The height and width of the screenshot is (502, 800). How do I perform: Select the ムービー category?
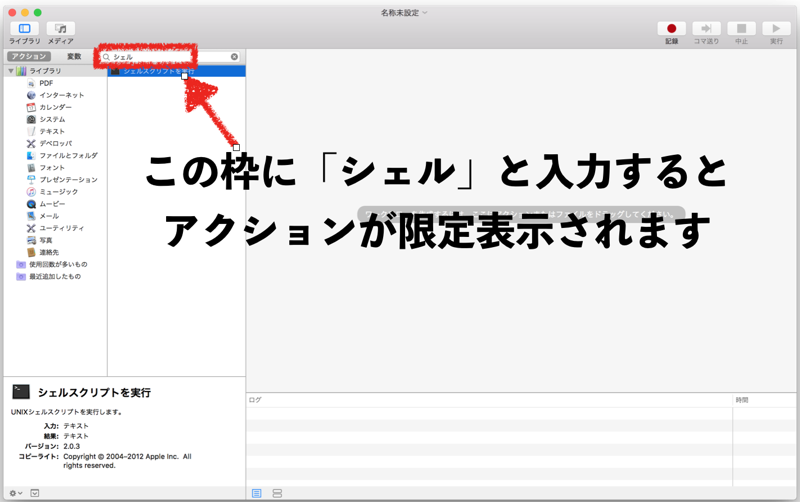(52, 204)
